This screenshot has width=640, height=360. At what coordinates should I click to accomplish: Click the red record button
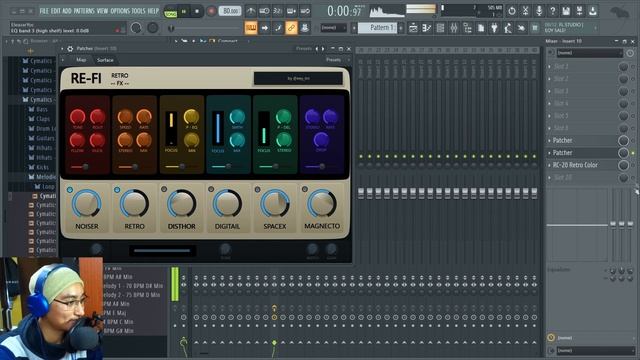coord(211,11)
